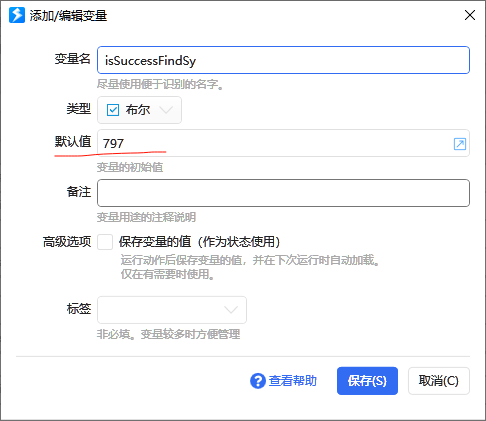This screenshot has width=486, height=421.
Task: Save the variable with 保存(S)
Action: tap(367, 381)
